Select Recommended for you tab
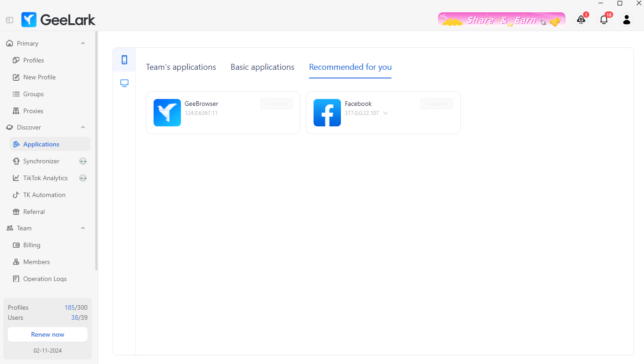 click(350, 67)
